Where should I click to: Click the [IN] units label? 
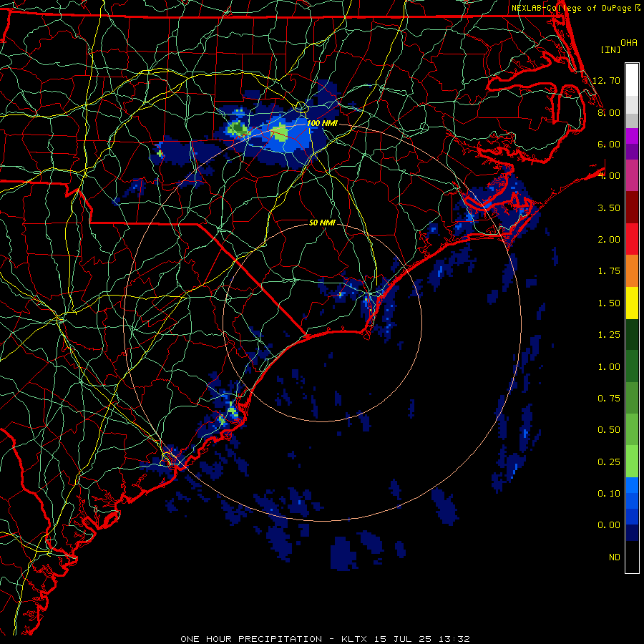610,49
